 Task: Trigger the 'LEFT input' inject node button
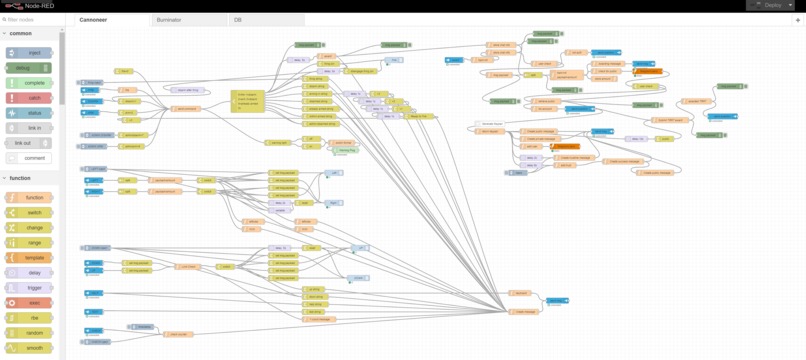point(82,169)
